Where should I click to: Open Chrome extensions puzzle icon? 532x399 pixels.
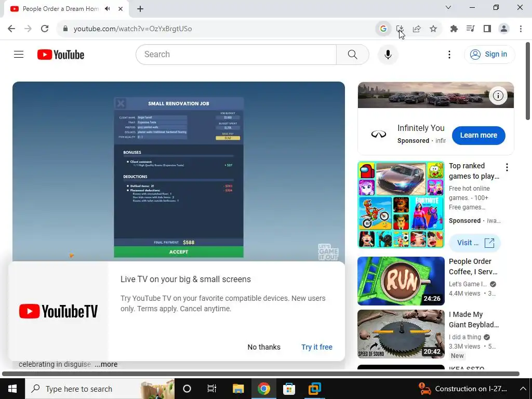(x=454, y=29)
